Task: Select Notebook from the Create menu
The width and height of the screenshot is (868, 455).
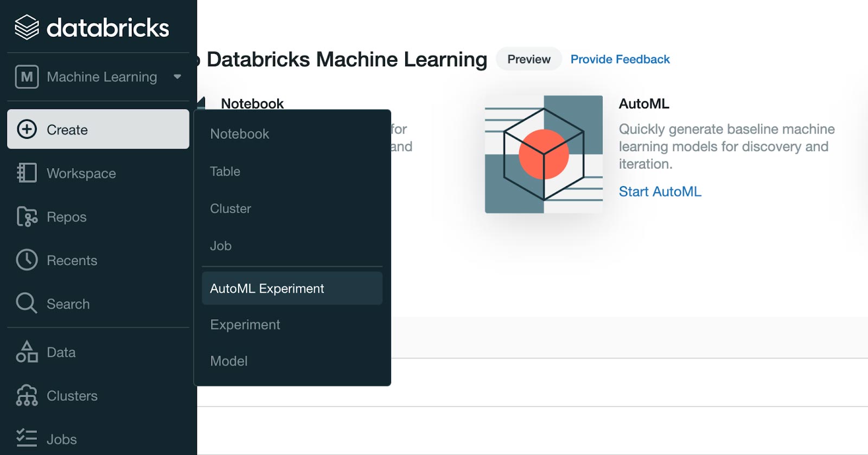Action: click(239, 134)
